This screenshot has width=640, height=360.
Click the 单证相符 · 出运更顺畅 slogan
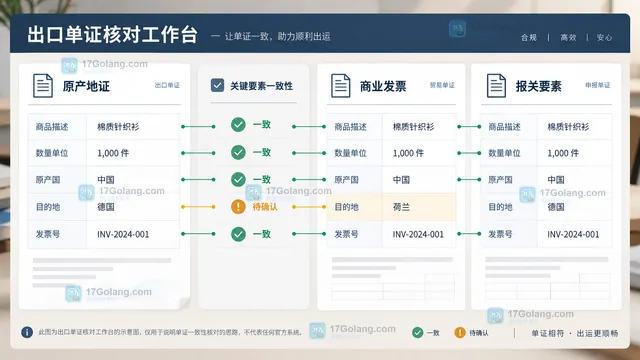point(575,333)
